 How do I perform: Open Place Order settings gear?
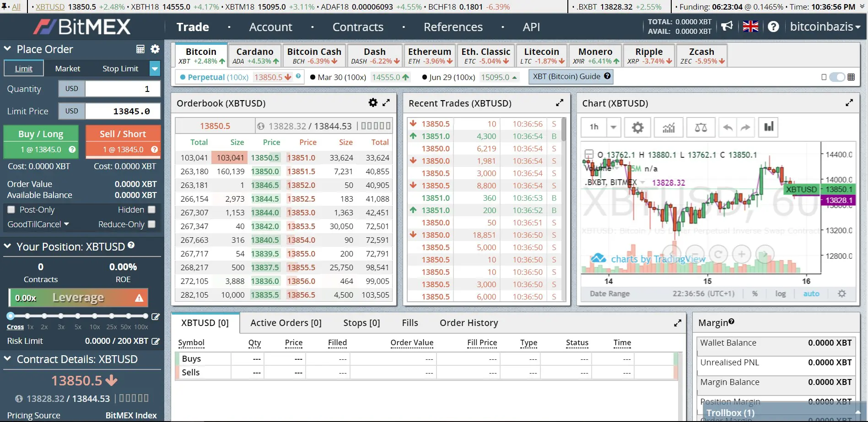(155, 49)
